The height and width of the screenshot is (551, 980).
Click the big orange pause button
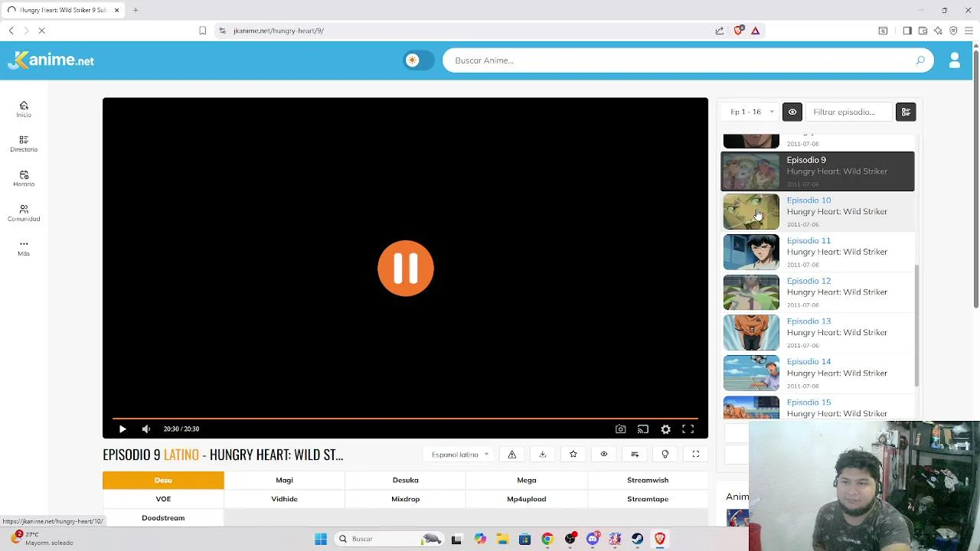[406, 268]
